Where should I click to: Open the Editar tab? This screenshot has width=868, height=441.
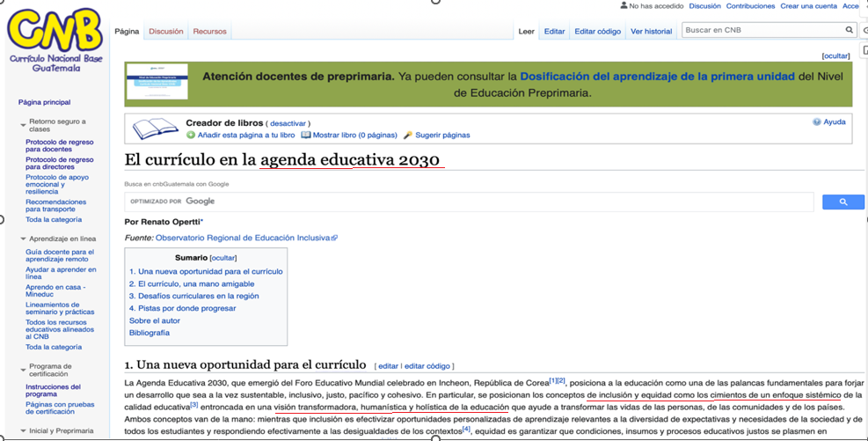[x=554, y=32]
